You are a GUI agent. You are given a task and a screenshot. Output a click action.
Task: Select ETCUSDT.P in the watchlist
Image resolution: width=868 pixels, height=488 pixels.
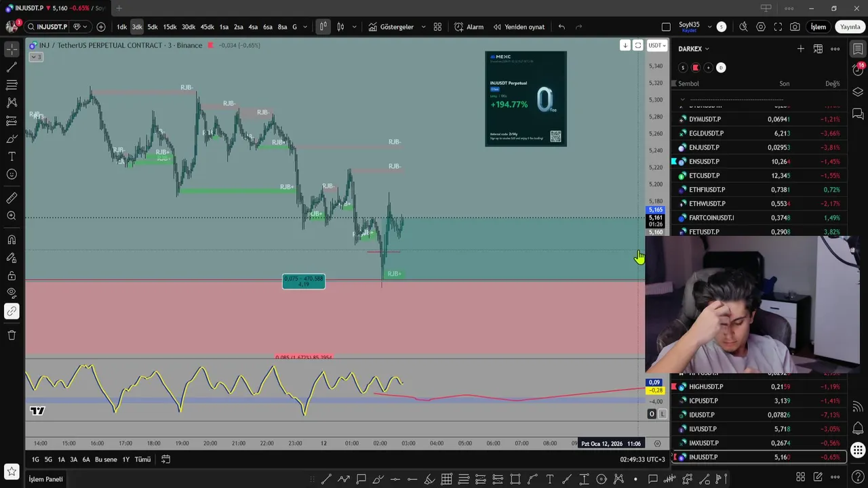click(x=759, y=176)
